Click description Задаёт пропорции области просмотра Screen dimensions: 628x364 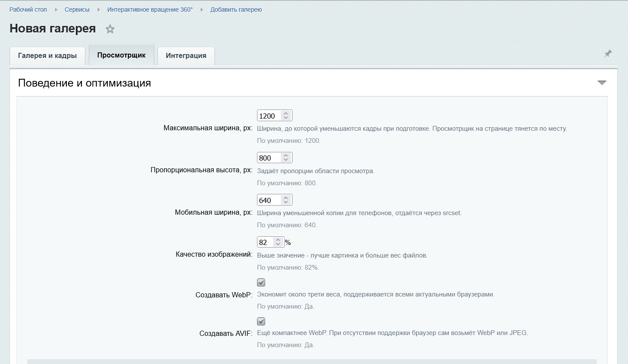point(316,171)
